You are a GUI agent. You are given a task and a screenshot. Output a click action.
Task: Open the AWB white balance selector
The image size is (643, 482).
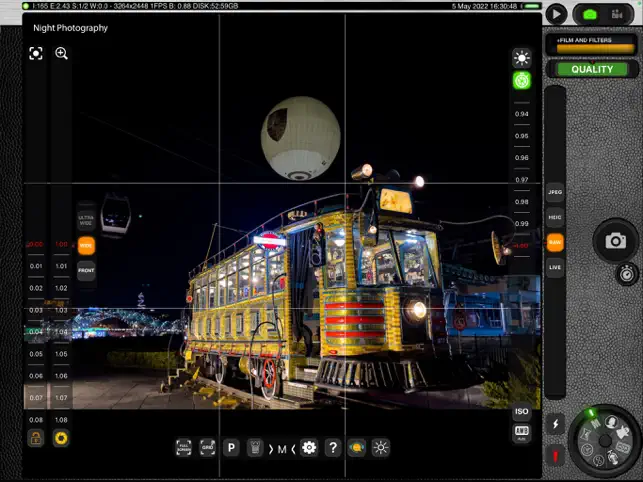tap(521, 433)
